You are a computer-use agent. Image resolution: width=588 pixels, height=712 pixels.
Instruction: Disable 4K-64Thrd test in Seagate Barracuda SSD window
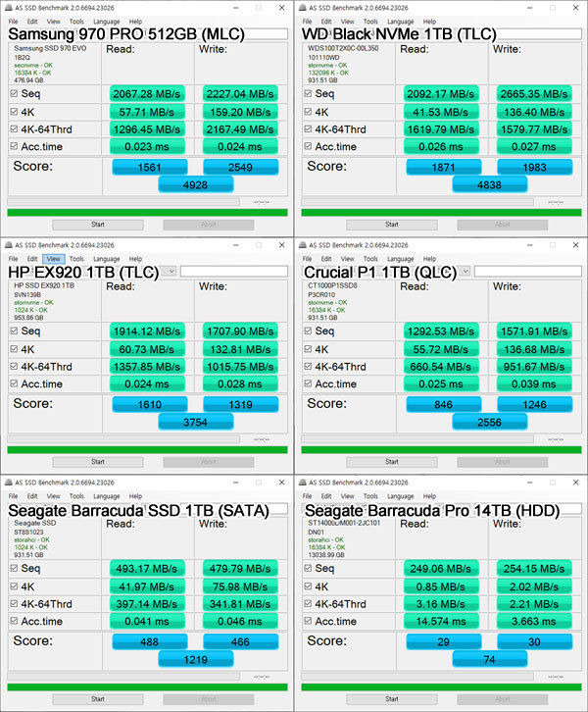click(x=14, y=604)
